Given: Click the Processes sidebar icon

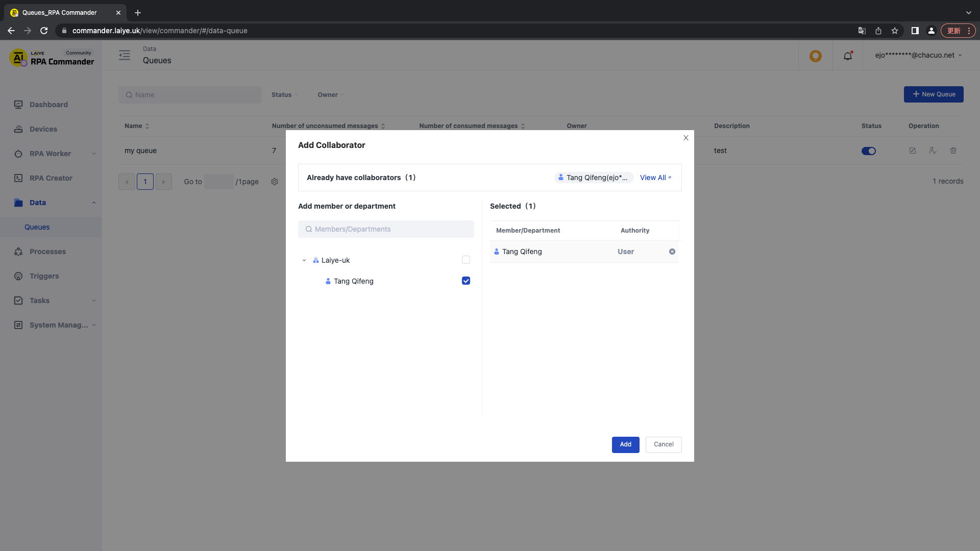Looking at the screenshot, I should (x=18, y=252).
